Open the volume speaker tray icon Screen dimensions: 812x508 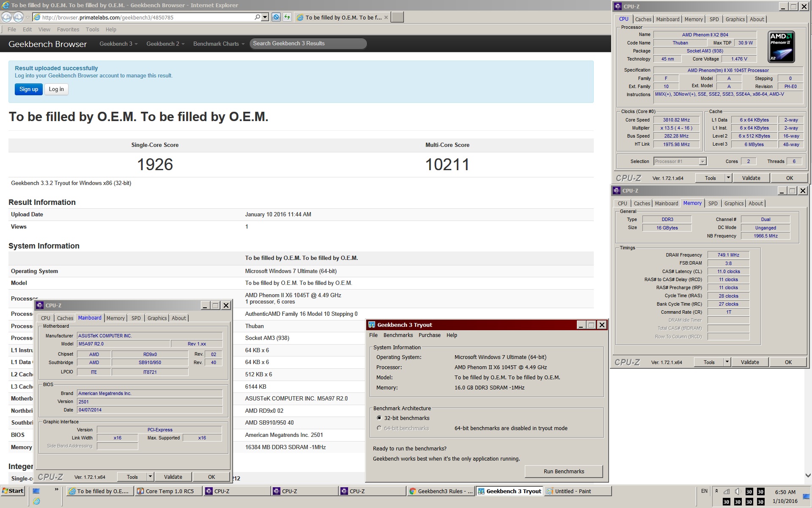(738, 491)
